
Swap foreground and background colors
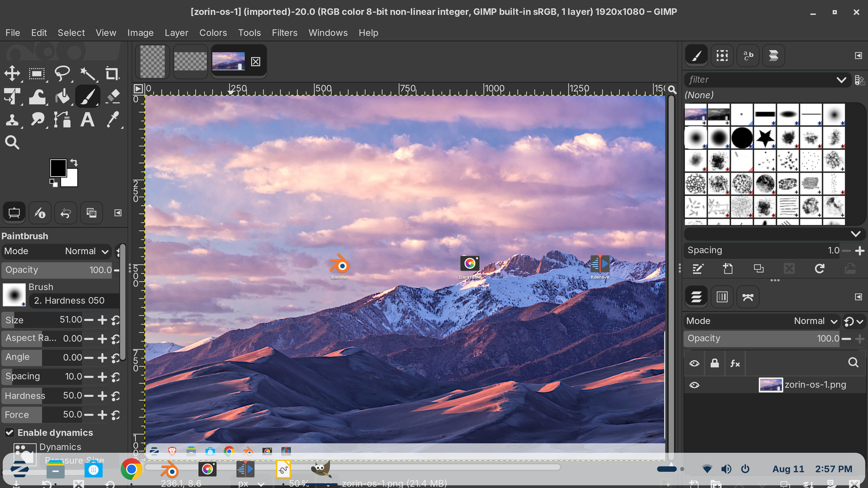(x=74, y=162)
